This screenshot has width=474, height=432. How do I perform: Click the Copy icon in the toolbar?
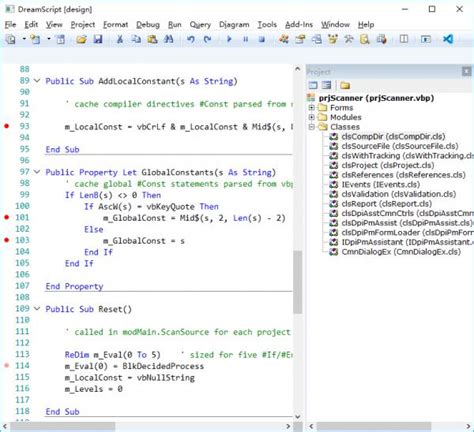(x=136, y=39)
